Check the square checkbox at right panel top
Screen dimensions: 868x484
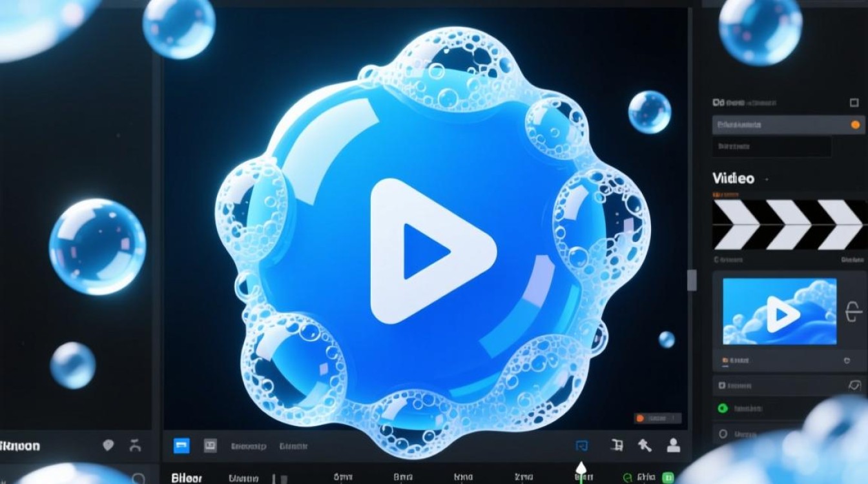pyautogui.click(x=854, y=103)
